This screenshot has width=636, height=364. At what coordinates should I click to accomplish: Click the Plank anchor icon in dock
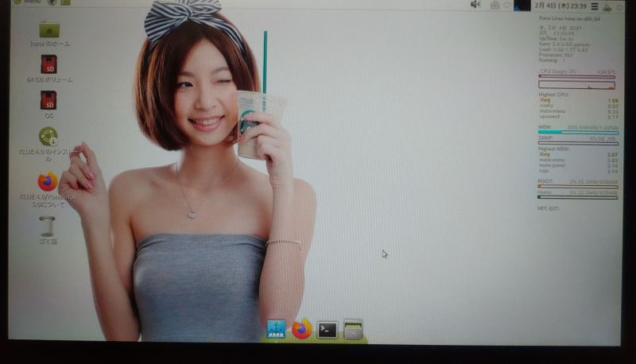pos(276,329)
